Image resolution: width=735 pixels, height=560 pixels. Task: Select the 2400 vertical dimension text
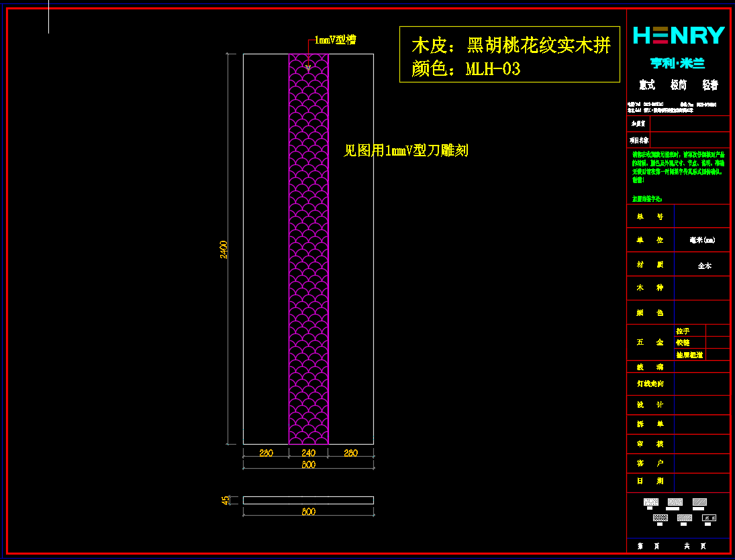pos(224,249)
